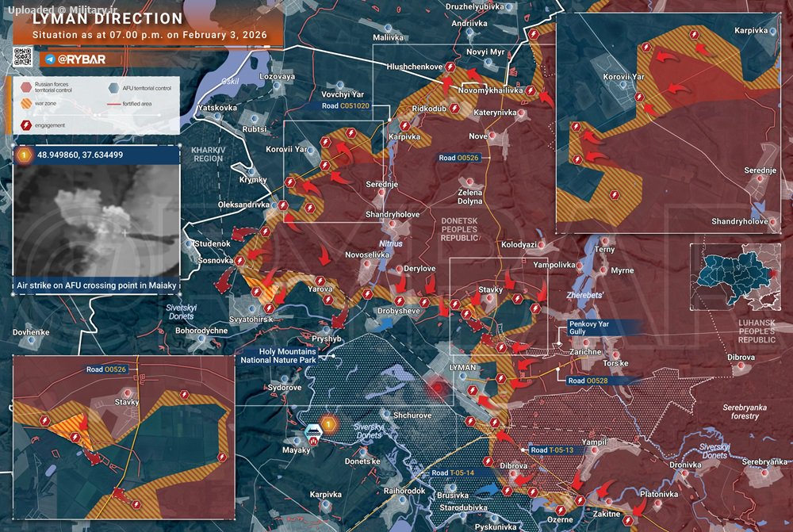Click the Andriivka town marker dot

[x=469, y=33]
